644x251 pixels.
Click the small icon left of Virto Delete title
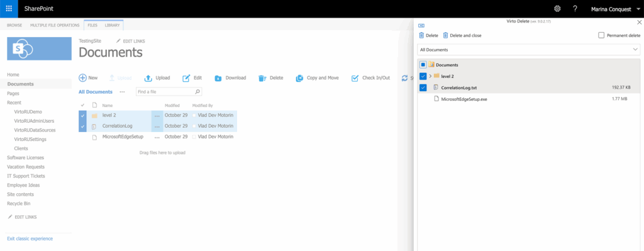421,25
